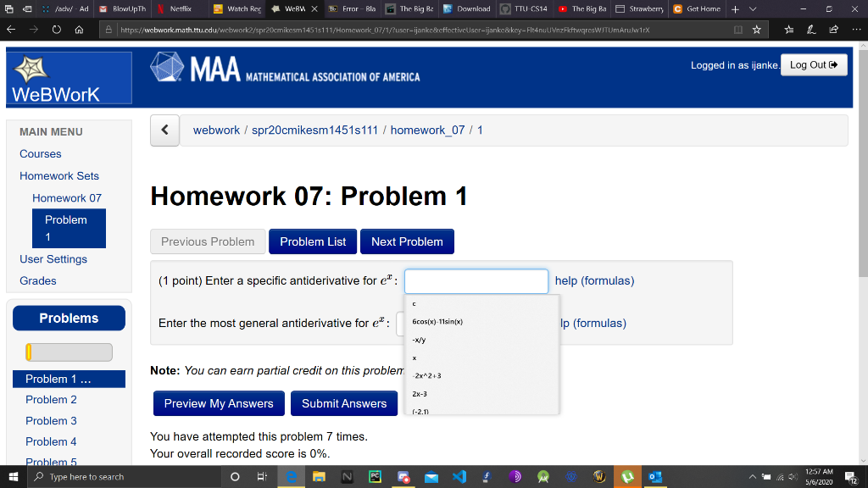Click the breadcrumb back arrow button
This screenshot has width=868, height=488.
coord(164,130)
